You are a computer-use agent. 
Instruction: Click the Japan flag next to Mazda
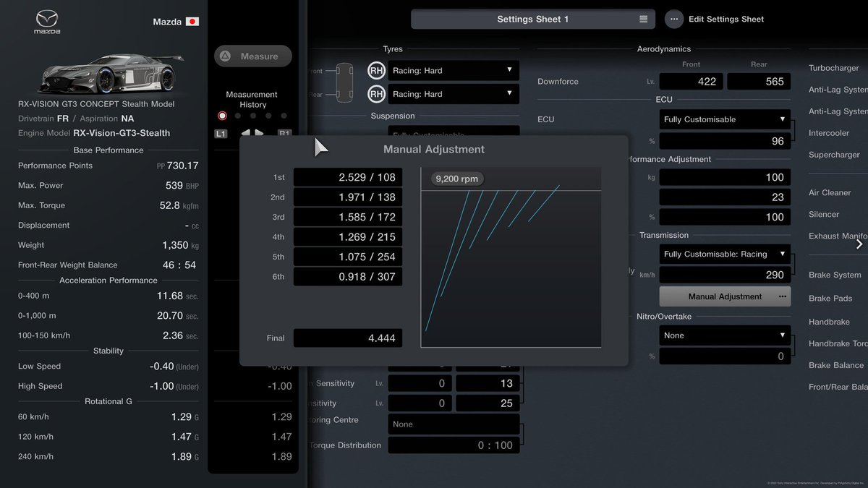pos(192,22)
